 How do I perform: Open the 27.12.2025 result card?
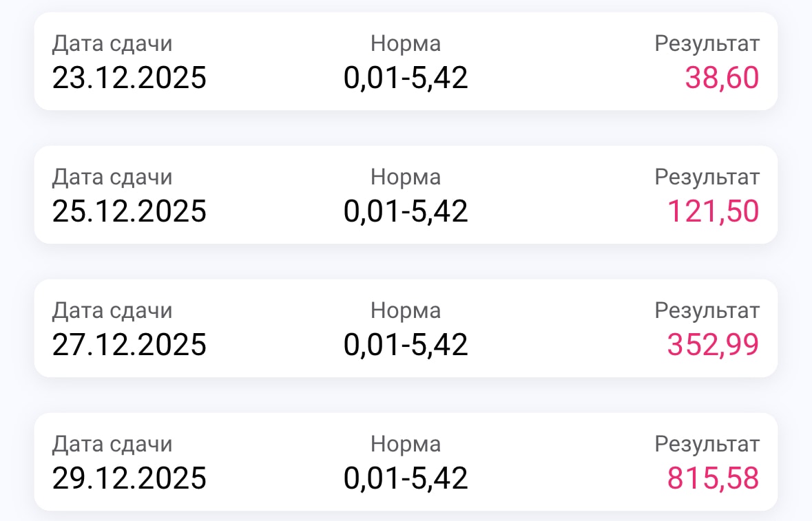pyautogui.click(x=406, y=328)
